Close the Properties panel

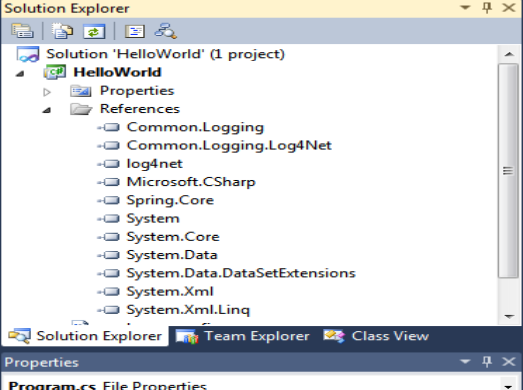click(x=509, y=362)
